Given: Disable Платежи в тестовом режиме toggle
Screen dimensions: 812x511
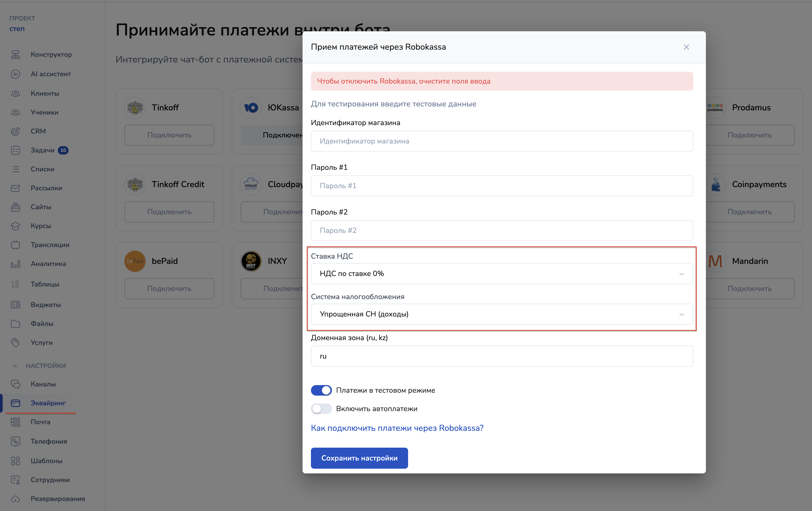Looking at the screenshot, I should click(321, 391).
